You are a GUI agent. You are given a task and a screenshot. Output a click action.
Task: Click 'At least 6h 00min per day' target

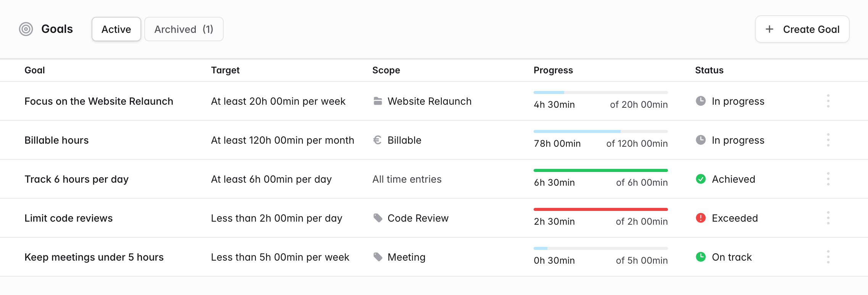tap(271, 179)
